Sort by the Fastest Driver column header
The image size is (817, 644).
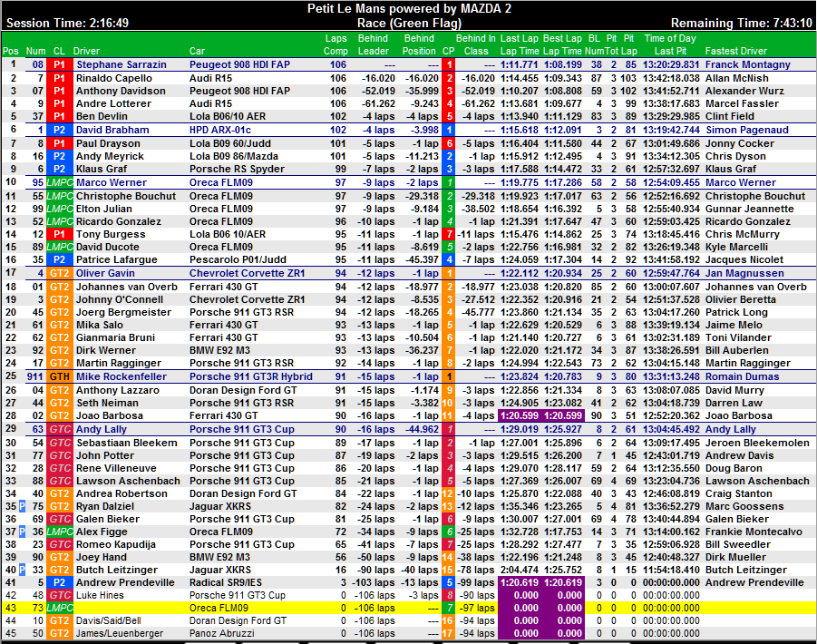click(x=734, y=51)
